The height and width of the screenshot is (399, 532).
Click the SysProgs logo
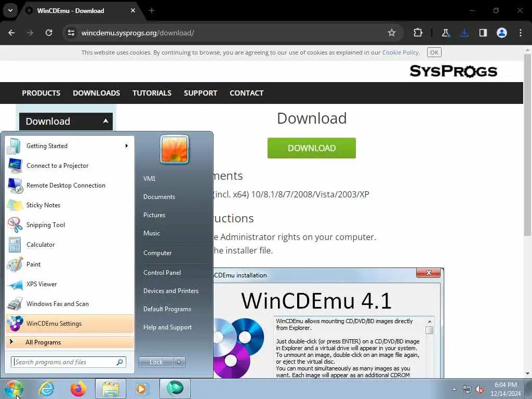pos(453,71)
